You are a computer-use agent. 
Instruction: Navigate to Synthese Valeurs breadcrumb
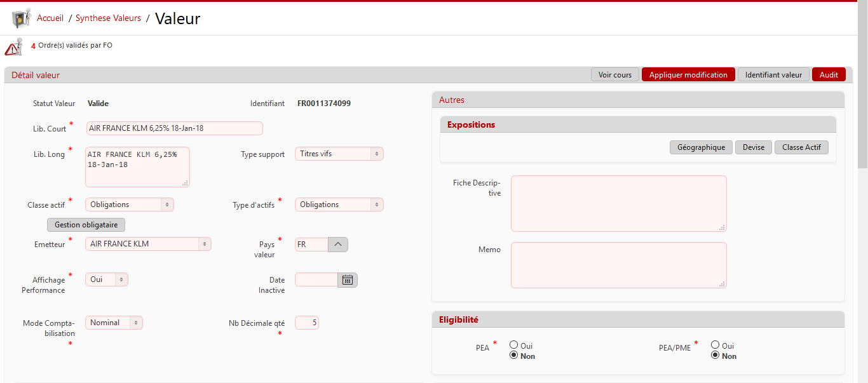click(x=108, y=18)
